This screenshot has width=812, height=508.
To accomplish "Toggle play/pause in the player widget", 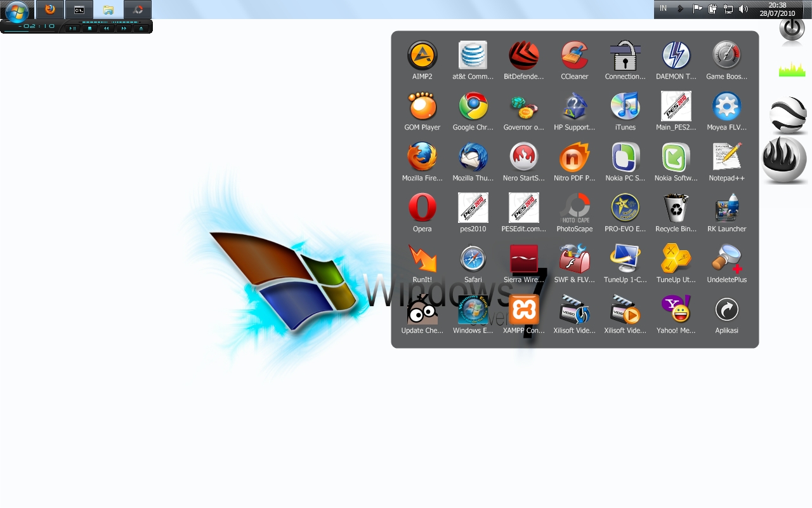I will pos(73,28).
